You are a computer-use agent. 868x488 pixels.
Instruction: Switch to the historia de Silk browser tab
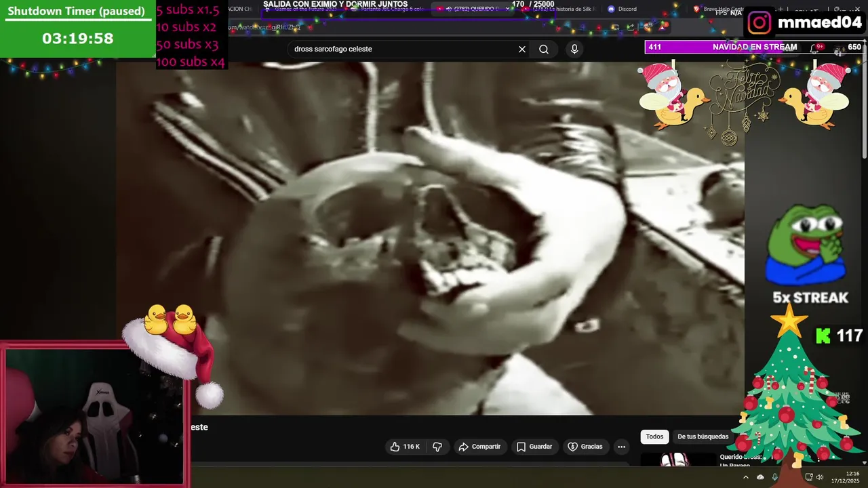[559, 9]
